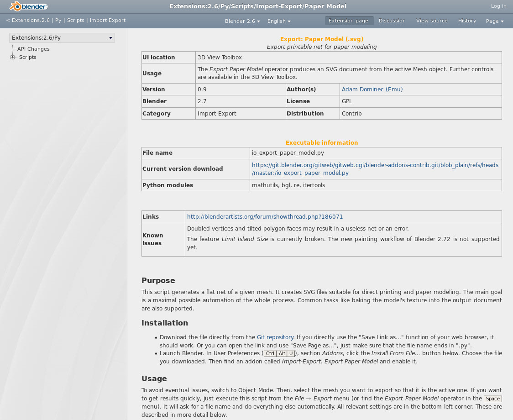
Task: Click the page title Paper Model
Action: 258,6
